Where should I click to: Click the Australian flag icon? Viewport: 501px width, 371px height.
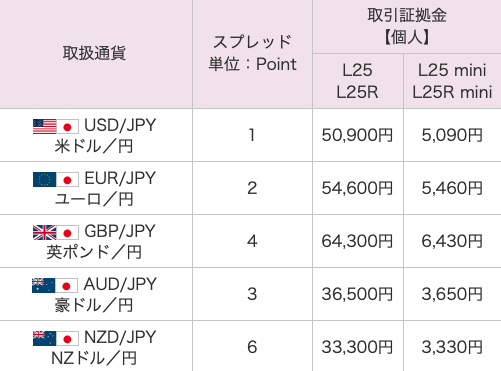point(43,285)
